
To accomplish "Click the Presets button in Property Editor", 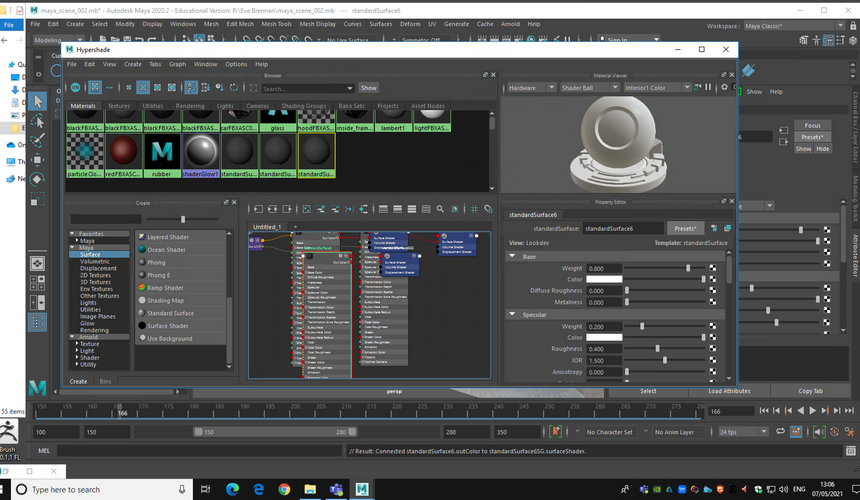I will pyautogui.click(x=685, y=228).
